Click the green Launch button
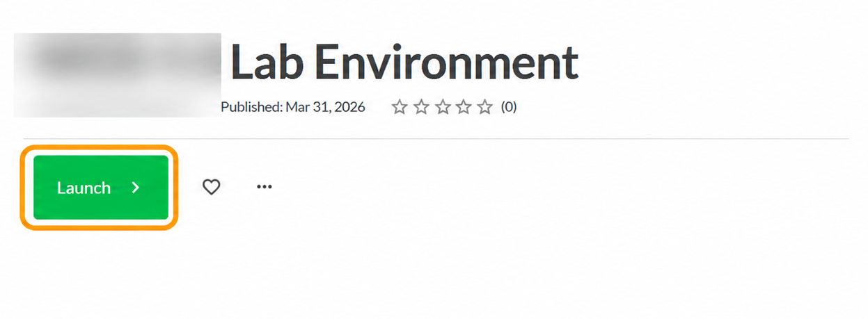 coord(101,188)
